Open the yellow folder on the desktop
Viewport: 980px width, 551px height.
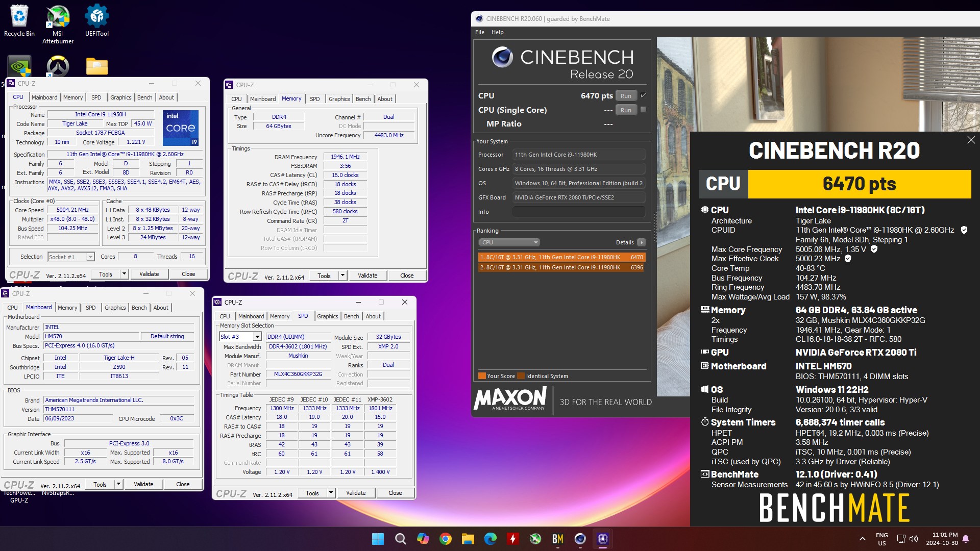coord(97,66)
